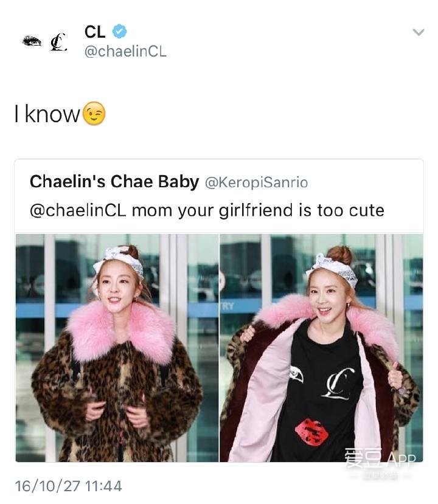Click the white CL logo on black shirt
Viewport: 438px width, 504px height.
[x=339, y=383]
